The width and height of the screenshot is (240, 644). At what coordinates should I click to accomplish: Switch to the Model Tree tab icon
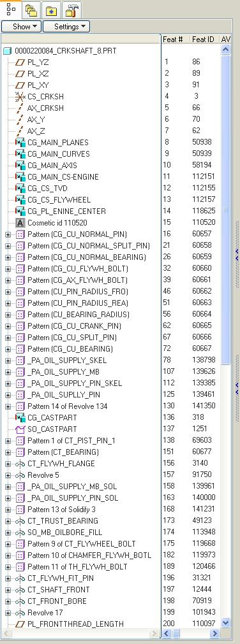click(x=10, y=10)
